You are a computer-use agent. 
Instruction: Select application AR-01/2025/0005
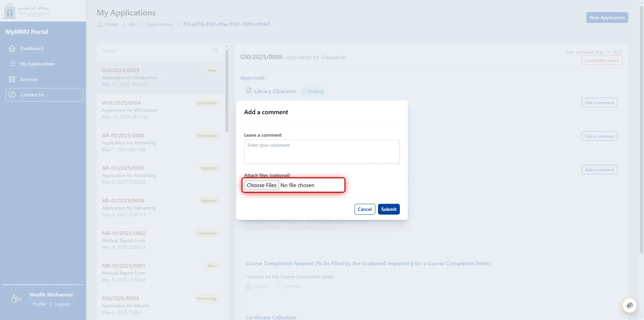pyautogui.click(x=160, y=175)
